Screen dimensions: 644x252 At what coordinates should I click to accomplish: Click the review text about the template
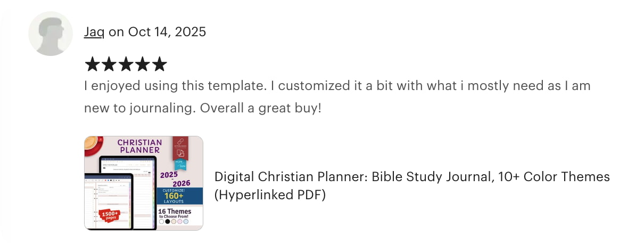[x=337, y=96]
